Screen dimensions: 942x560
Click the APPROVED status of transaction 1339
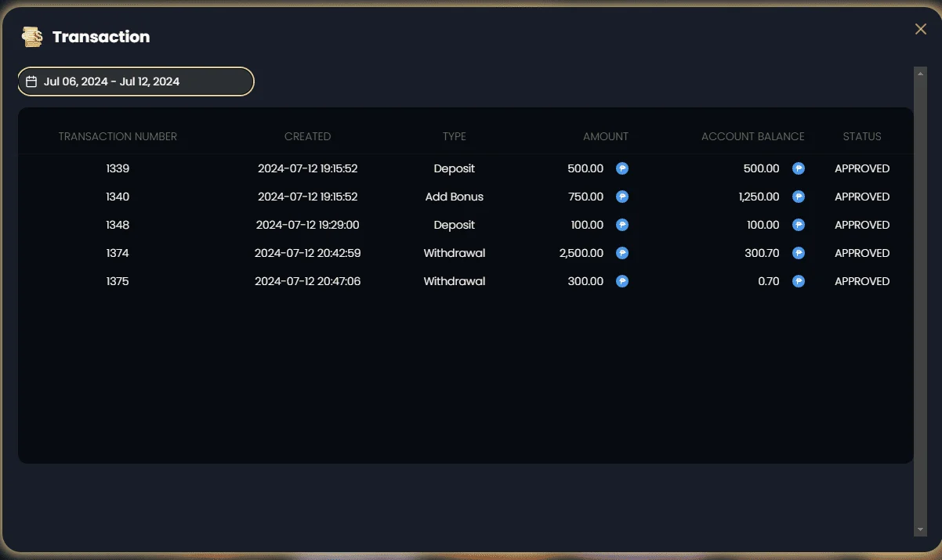tap(862, 168)
